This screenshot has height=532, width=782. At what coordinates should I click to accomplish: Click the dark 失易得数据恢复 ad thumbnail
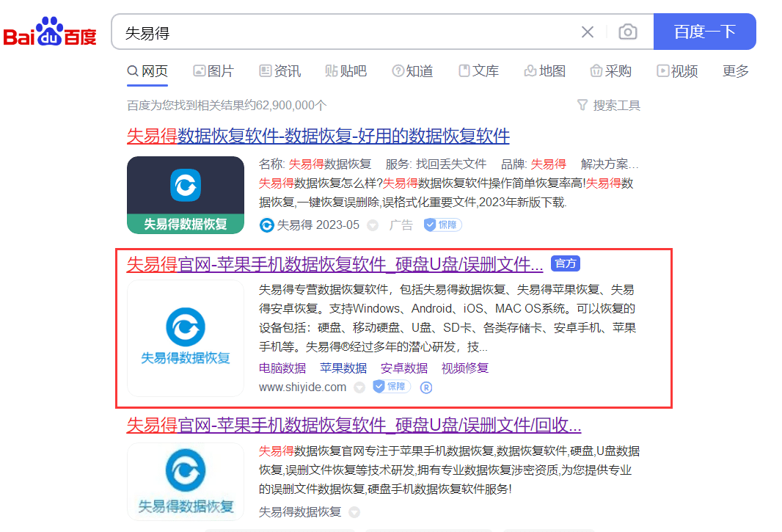186,195
